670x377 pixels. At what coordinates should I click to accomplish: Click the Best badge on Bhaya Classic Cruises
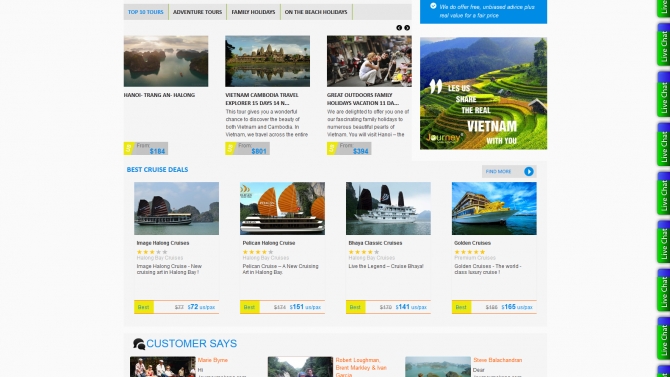[x=356, y=307]
